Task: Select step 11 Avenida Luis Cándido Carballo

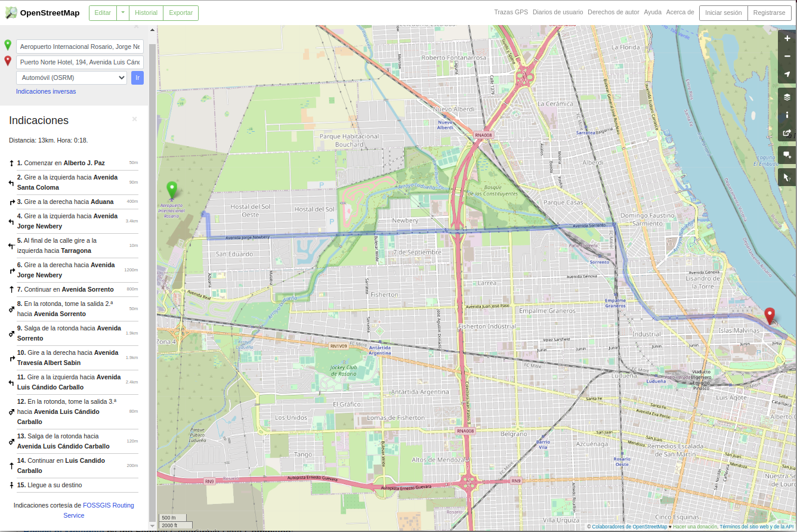Action: click(x=73, y=382)
